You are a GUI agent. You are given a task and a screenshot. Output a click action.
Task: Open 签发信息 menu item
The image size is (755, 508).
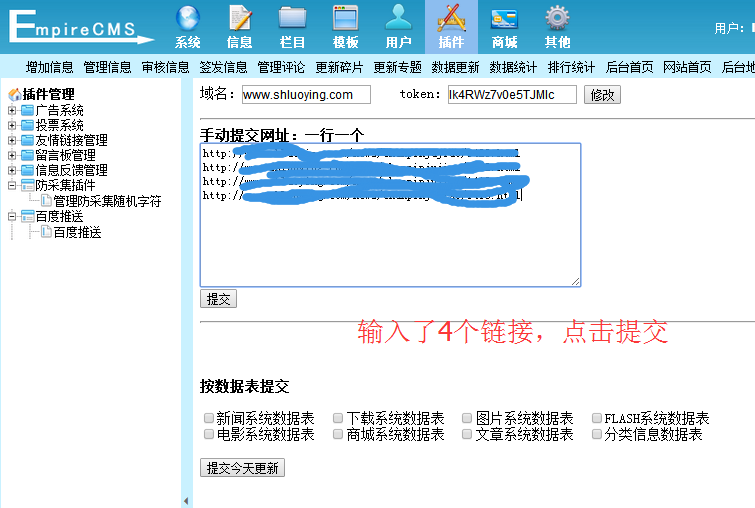coord(223,67)
